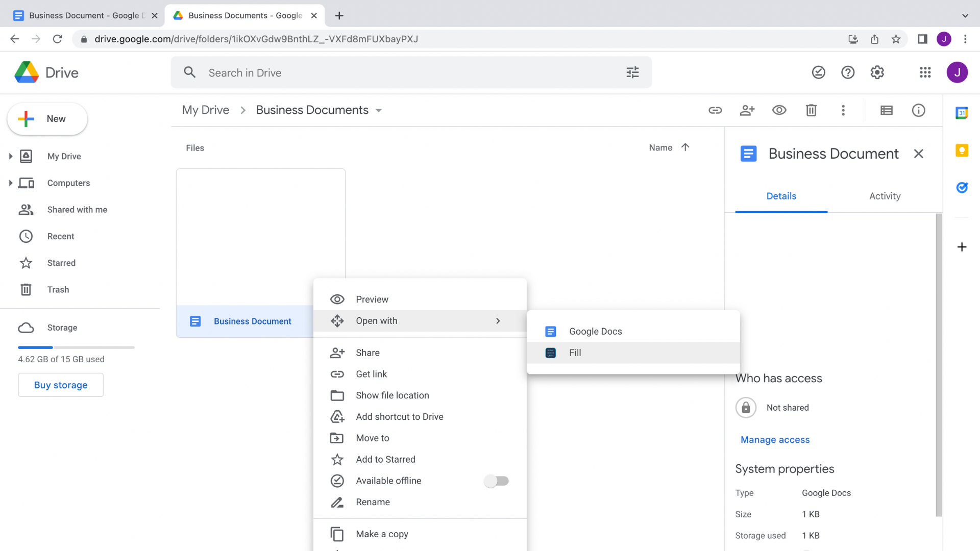Click the Grid view icon in toolbar
The width and height of the screenshot is (980, 551).
pos(887,110)
